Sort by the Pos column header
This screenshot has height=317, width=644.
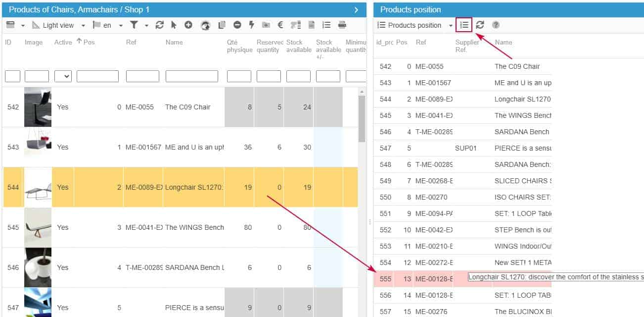[89, 42]
